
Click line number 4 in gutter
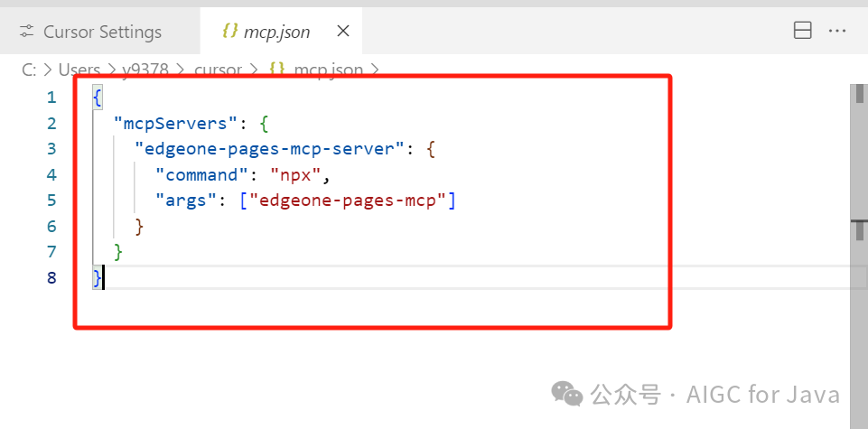pyautogui.click(x=51, y=175)
